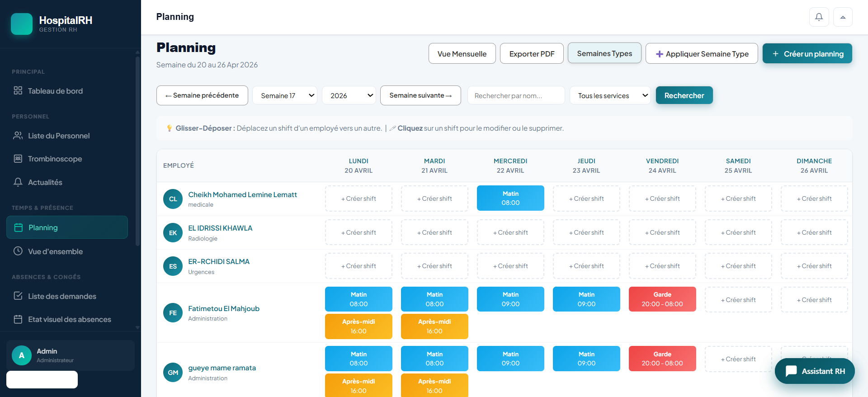Click Fatimetou's red Garde shift on Friday
868x397 pixels.
[662, 299]
